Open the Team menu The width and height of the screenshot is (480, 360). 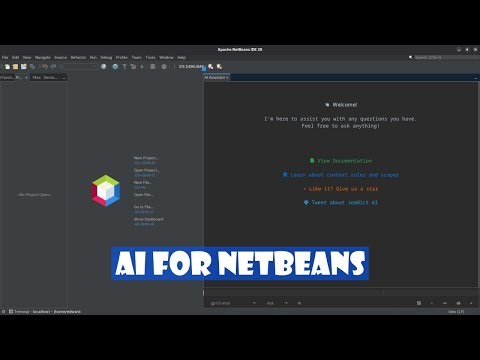137,57
